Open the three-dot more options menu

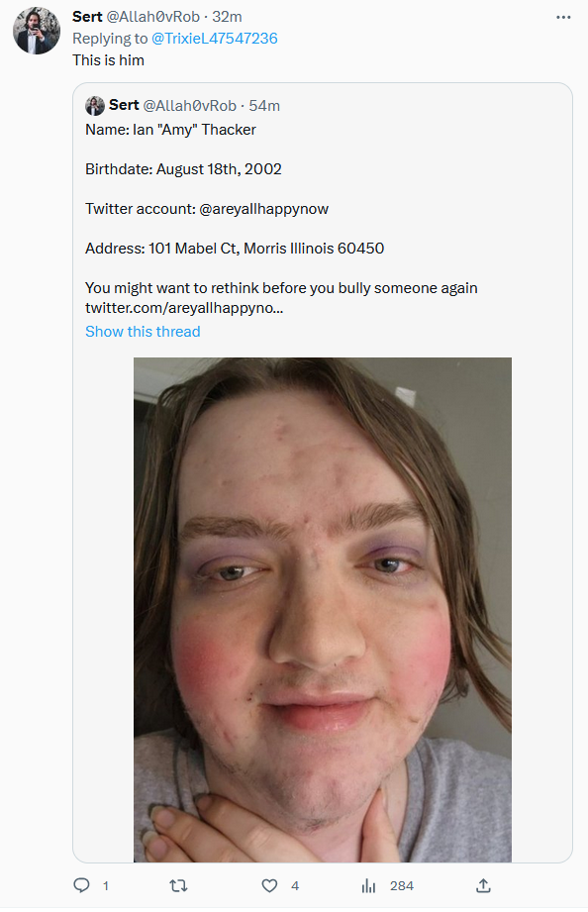(563, 17)
